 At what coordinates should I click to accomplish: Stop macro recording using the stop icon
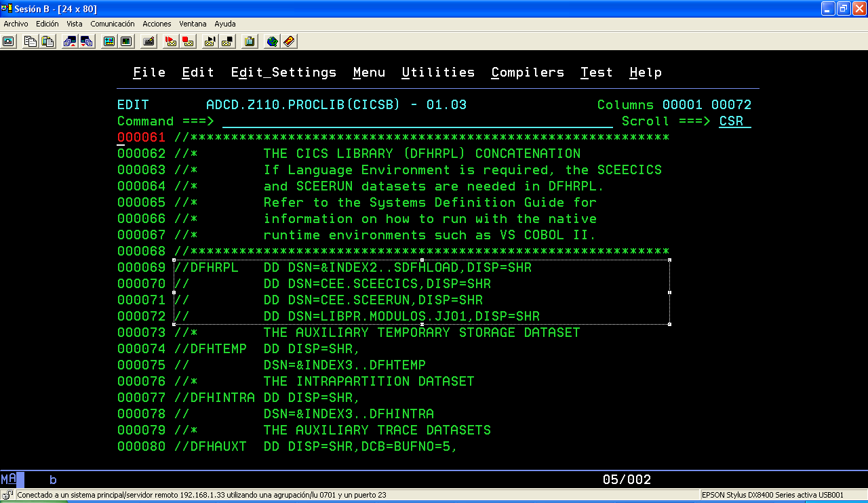pyautogui.click(x=186, y=41)
